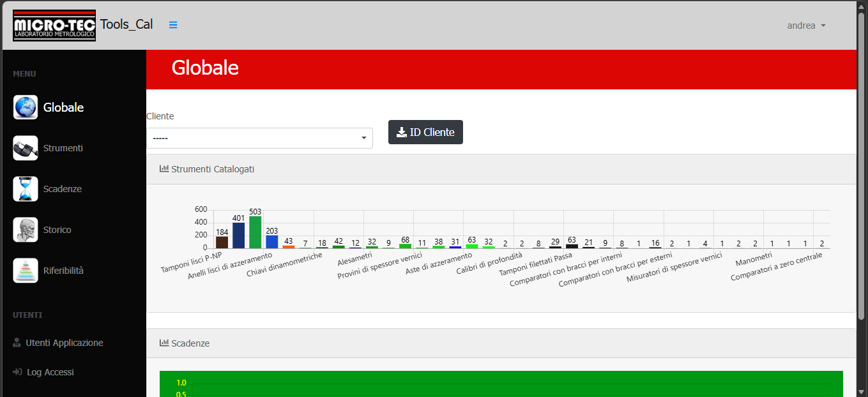Toggle sidebar with the hamburger icon
The height and width of the screenshot is (397, 868).
173,25
